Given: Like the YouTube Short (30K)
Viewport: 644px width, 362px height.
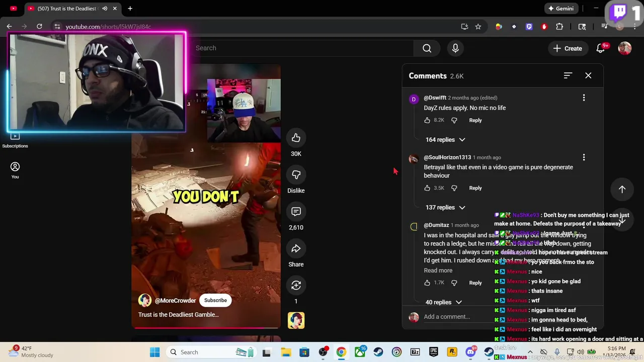Looking at the screenshot, I should pyautogui.click(x=296, y=138).
